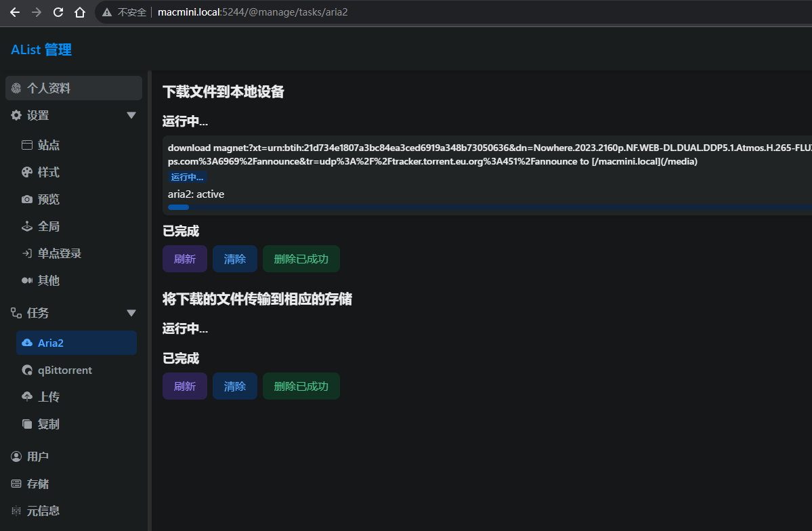Click the cloud upload icon for 上传

click(27, 397)
